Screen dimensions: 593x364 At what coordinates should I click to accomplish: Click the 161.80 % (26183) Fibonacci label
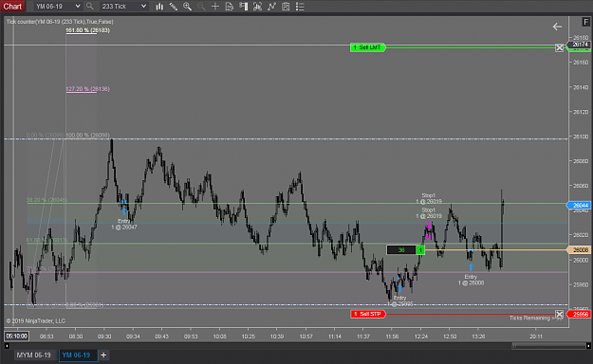coord(87,30)
